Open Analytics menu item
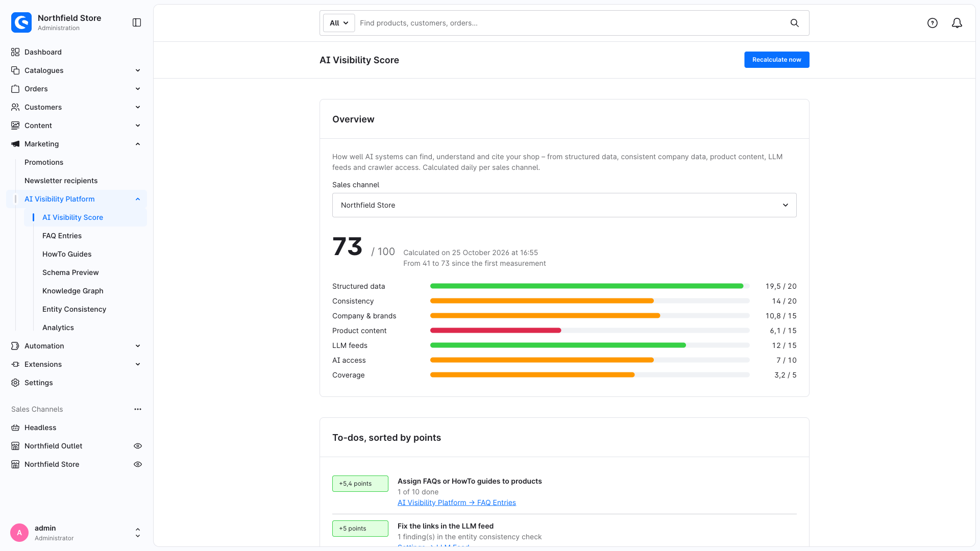 58,328
